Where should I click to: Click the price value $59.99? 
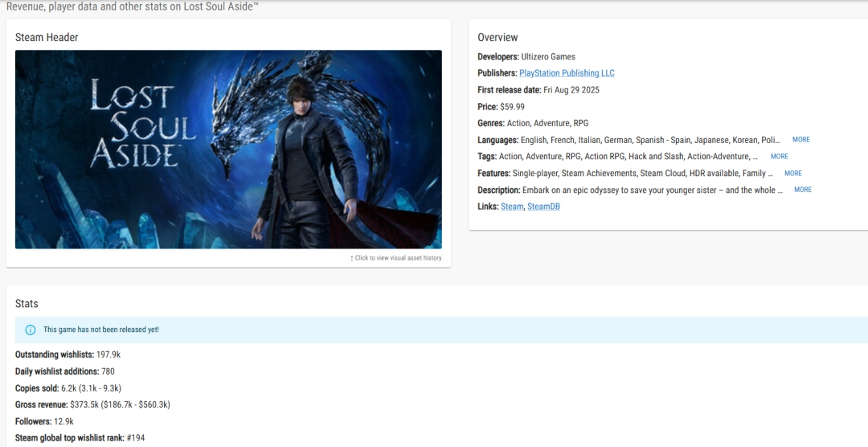coord(512,107)
